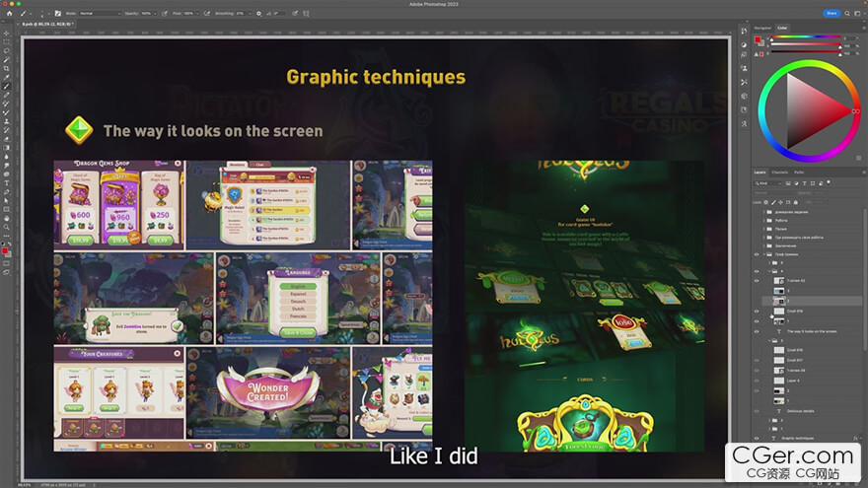Expand the 'Где размещать свои работы' group
This screenshot has height=488, width=868.
tap(763, 238)
